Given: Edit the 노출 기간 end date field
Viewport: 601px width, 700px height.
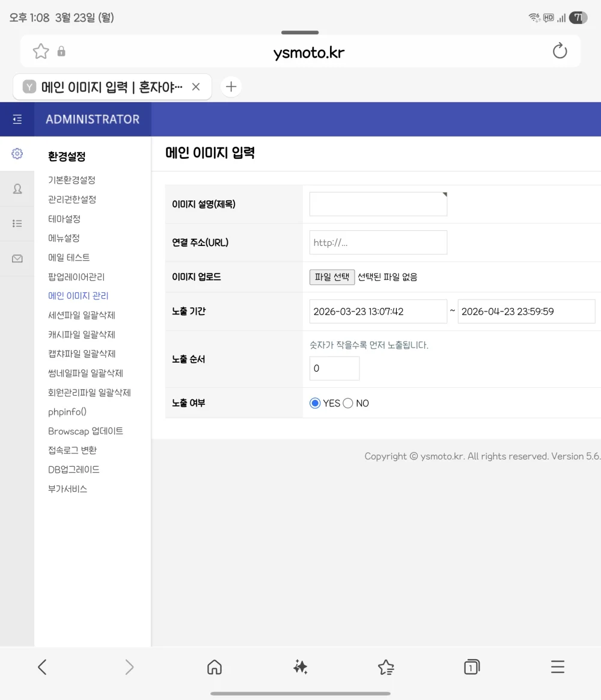Looking at the screenshot, I should coord(526,311).
